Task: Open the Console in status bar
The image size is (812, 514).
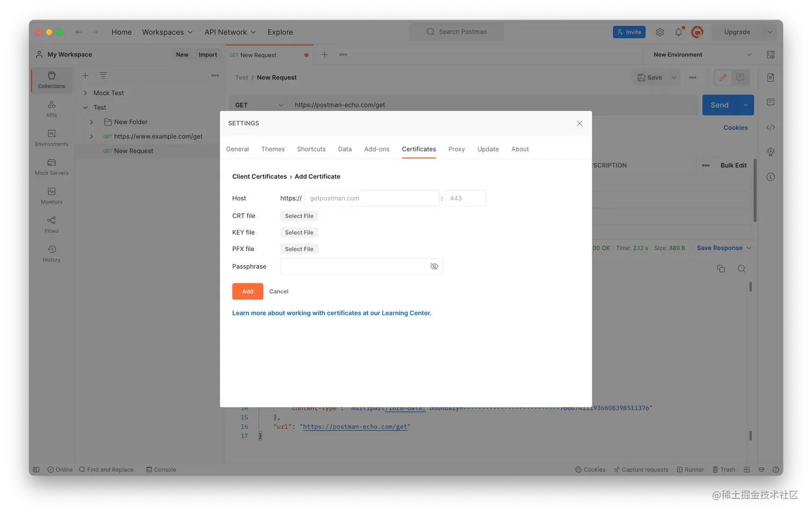Action: (x=161, y=469)
